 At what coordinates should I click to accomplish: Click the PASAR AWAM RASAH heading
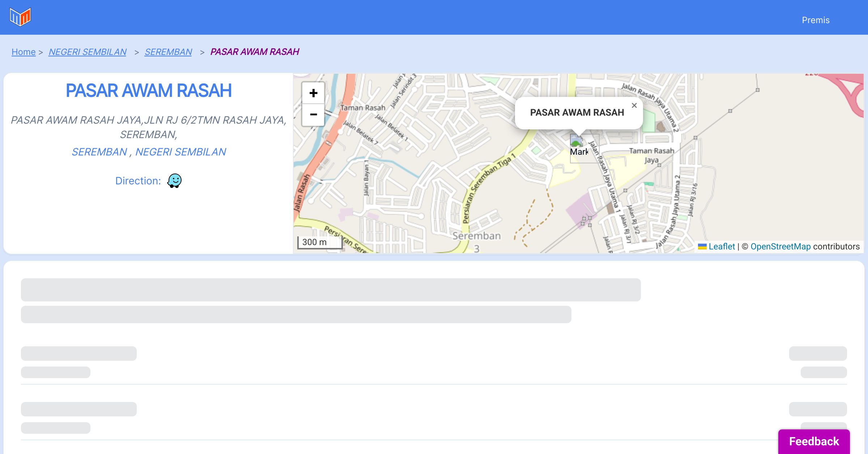(148, 90)
